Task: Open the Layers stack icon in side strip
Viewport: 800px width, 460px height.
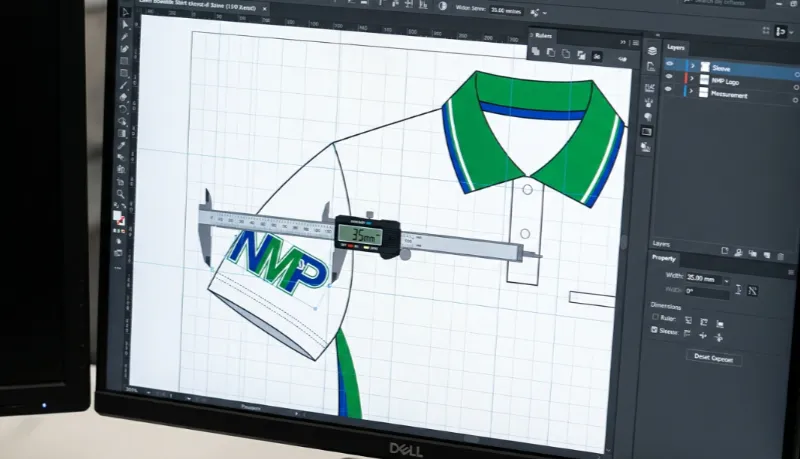Action: 652,50
